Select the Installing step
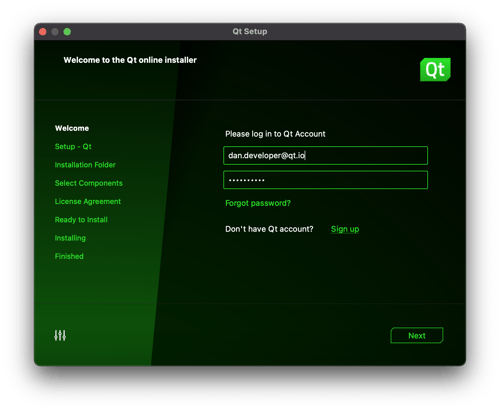 tap(70, 238)
